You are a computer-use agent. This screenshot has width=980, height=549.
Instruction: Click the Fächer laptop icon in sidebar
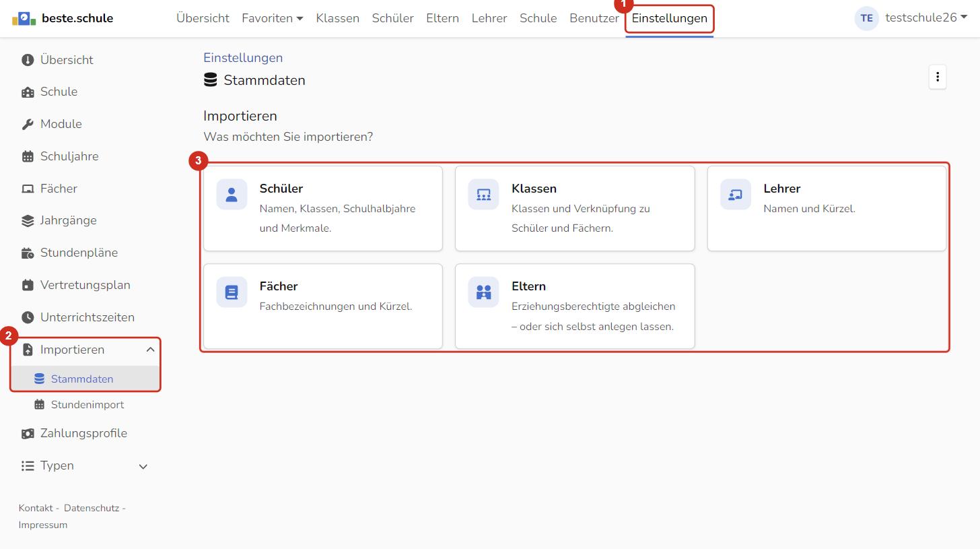pyautogui.click(x=28, y=189)
